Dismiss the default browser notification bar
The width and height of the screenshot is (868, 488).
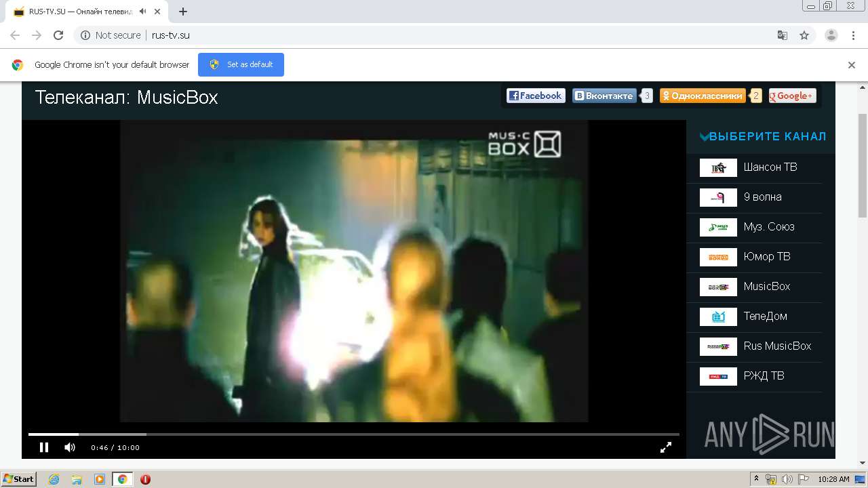(x=852, y=65)
